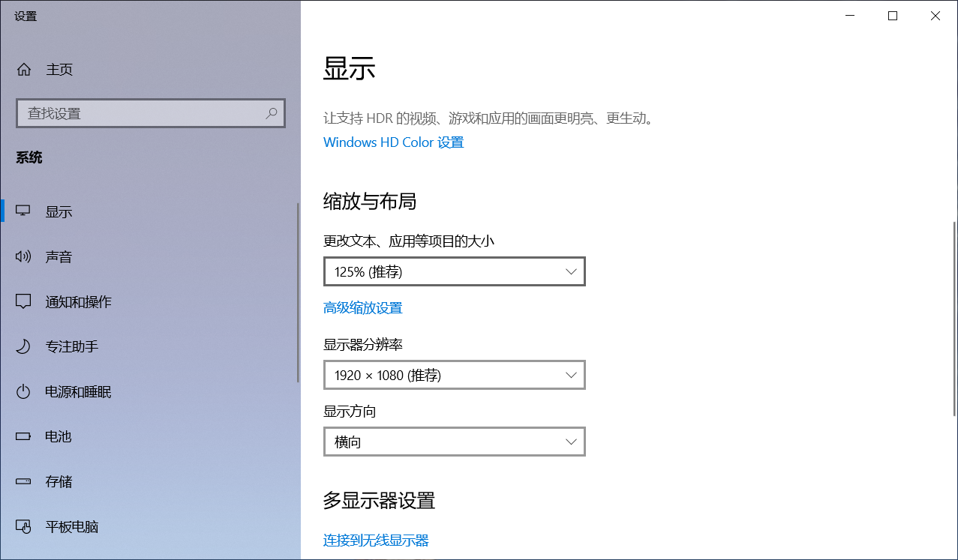Click 连接到无线显示器 link
Screen dimensions: 958x560
tap(376, 541)
